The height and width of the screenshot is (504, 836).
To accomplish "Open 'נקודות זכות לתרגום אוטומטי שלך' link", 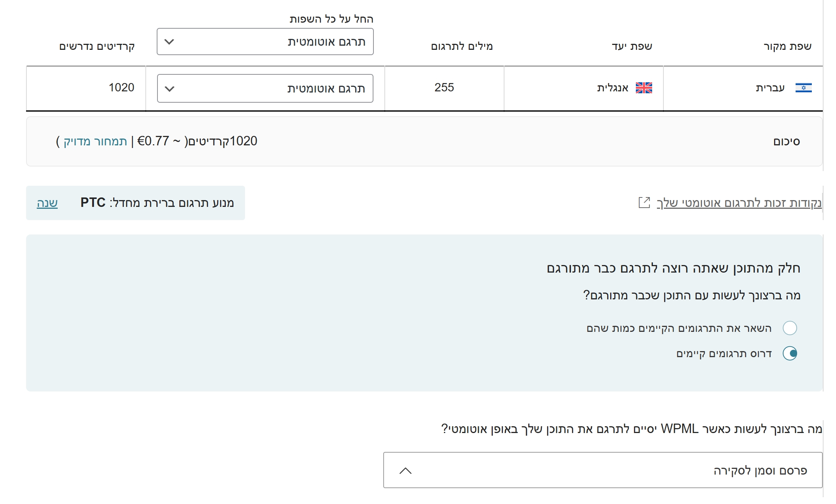I will click(x=739, y=203).
